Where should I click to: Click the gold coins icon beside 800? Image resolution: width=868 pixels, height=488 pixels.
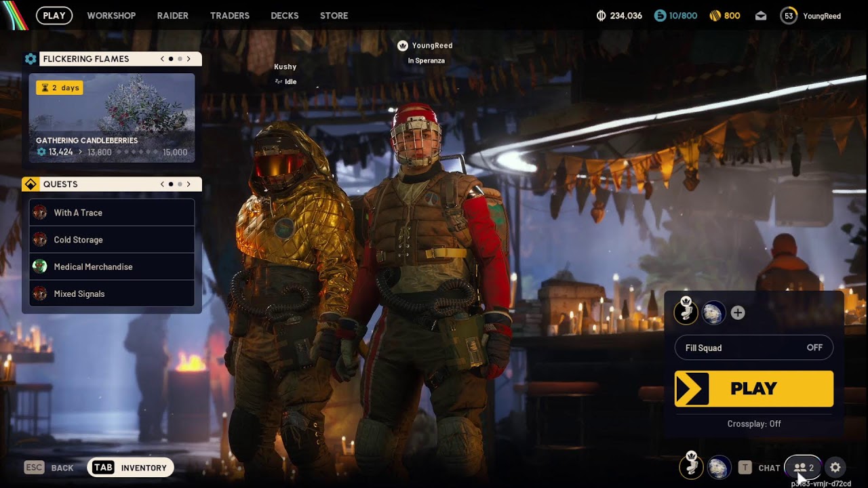click(715, 16)
